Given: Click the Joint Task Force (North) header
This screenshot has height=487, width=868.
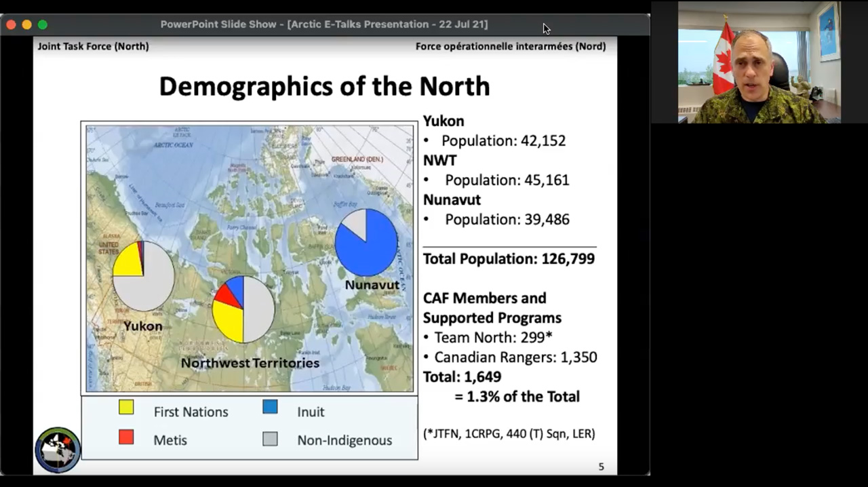Looking at the screenshot, I should click(93, 46).
